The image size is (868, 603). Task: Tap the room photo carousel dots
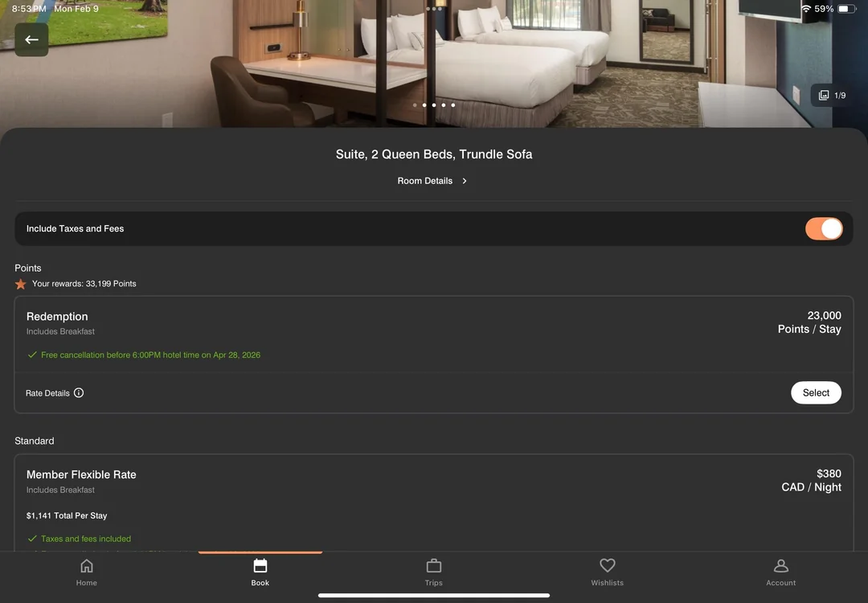click(x=434, y=105)
